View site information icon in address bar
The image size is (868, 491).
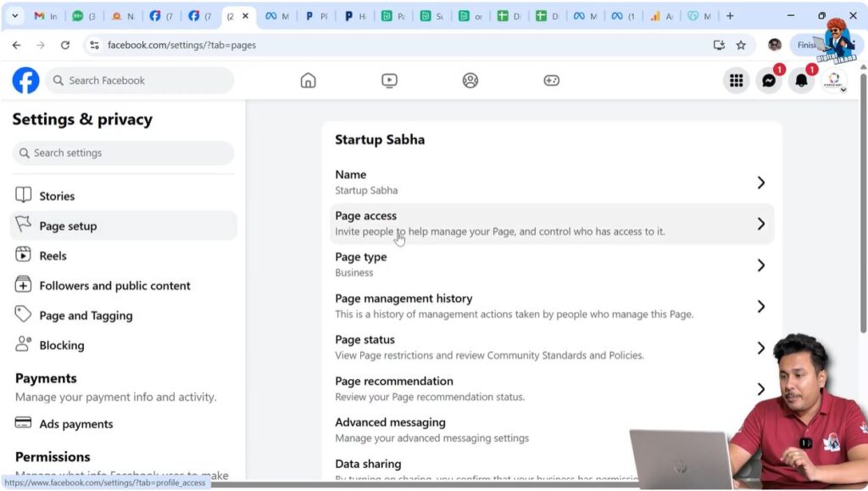[95, 46]
